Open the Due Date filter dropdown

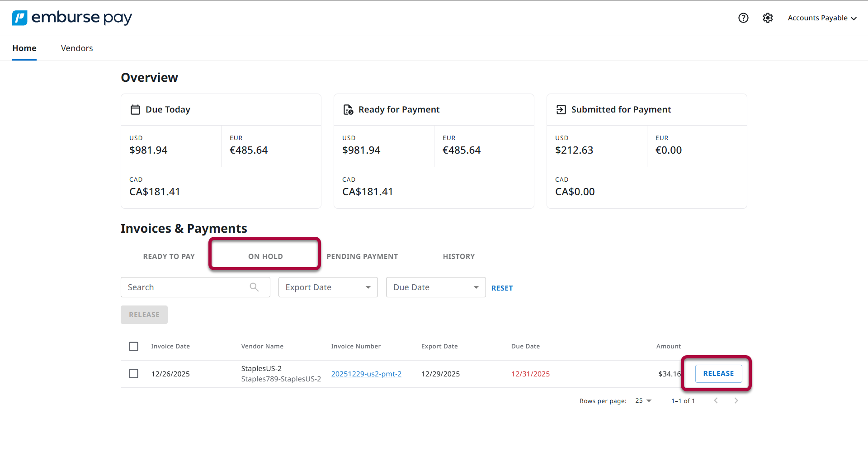435,287
